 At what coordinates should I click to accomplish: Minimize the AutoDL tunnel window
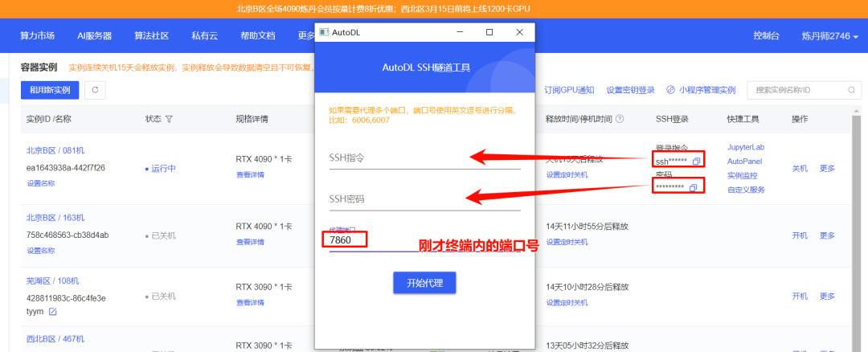click(x=460, y=32)
